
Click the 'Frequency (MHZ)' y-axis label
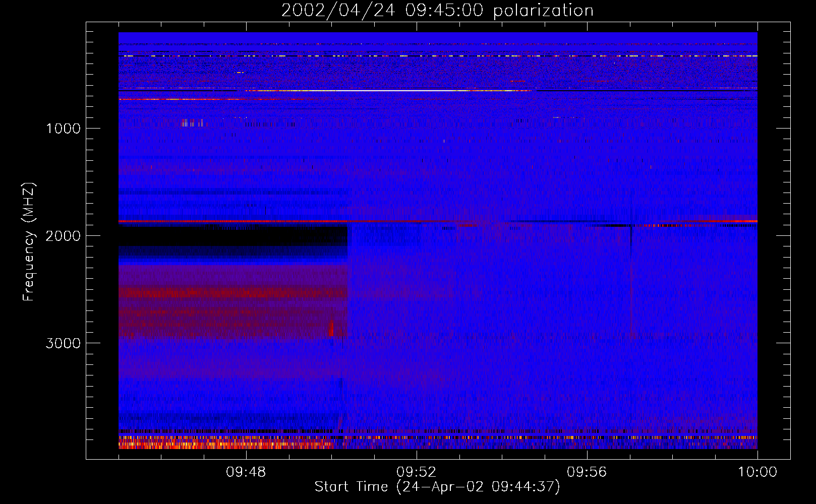click(x=29, y=242)
